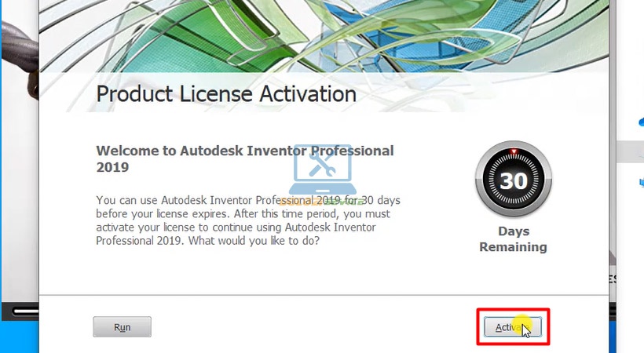The height and width of the screenshot is (353, 644).
Task: Click the Product License Activation heading
Action: click(226, 93)
